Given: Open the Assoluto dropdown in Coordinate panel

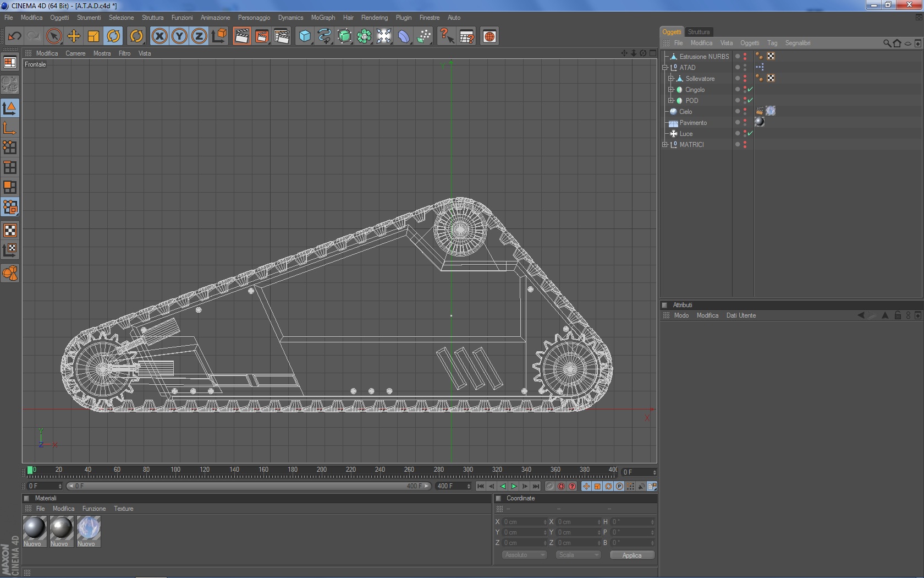Looking at the screenshot, I should pos(524,555).
